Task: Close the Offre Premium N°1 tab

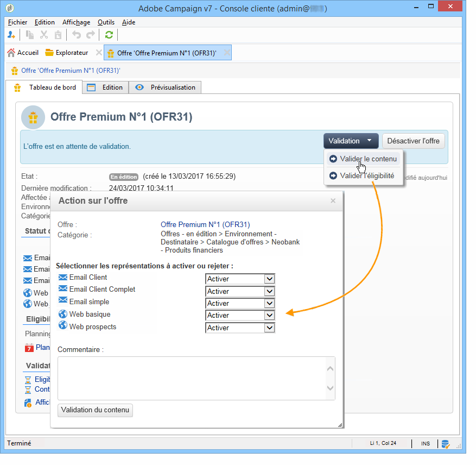Action: [x=227, y=53]
